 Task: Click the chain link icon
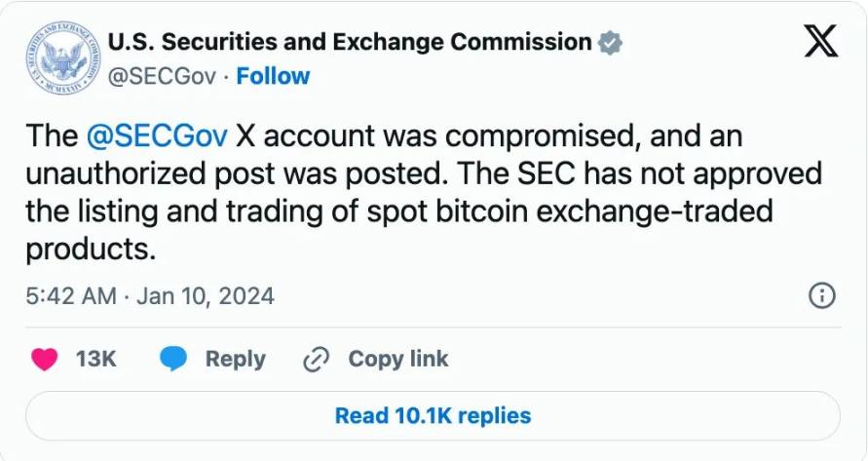[x=317, y=360]
